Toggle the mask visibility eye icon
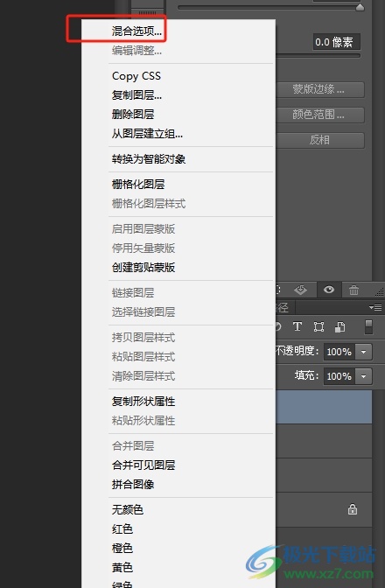This screenshot has width=385, height=588. 329,290
